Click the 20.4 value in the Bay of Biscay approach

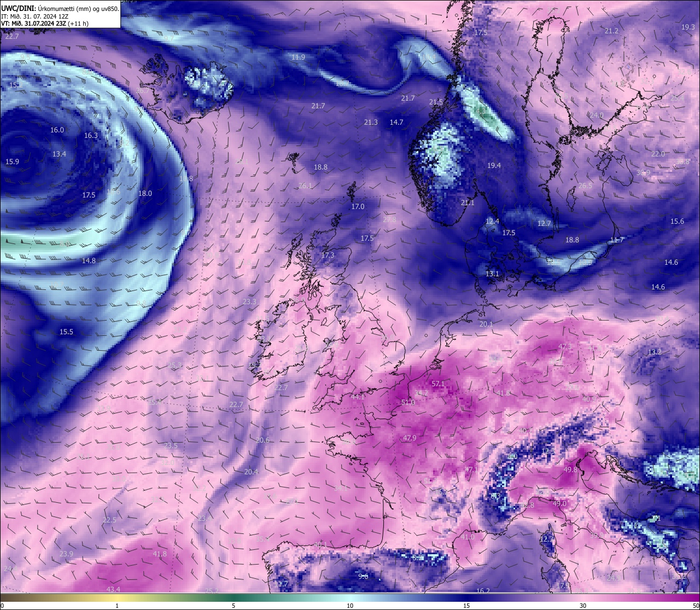pos(251,472)
